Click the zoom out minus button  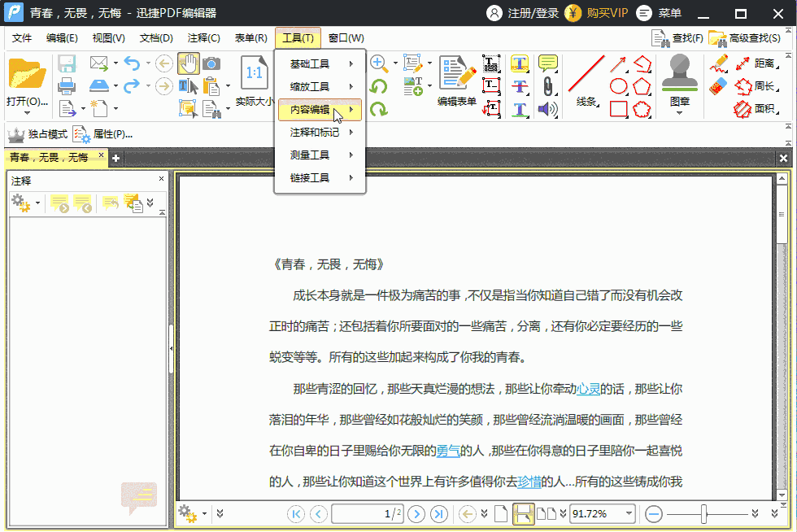654,514
